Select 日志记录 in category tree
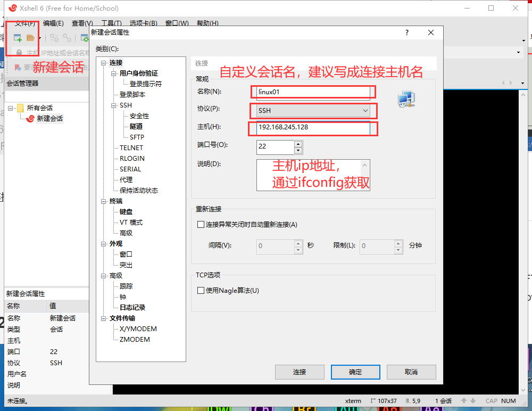The width and height of the screenshot is (532, 411). click(x=132, y=307)
